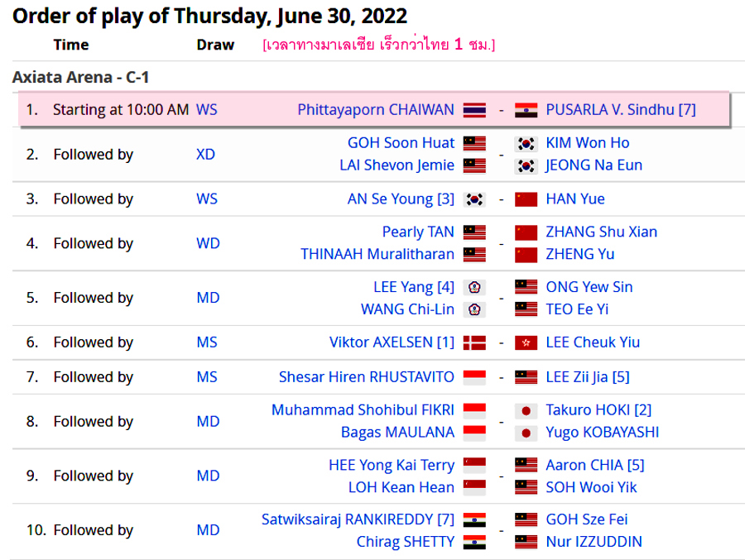Click Singapore flag beside HEE Yong Kai Terry
The width and height of the screenshot is (745, 560).
[474, 465]
